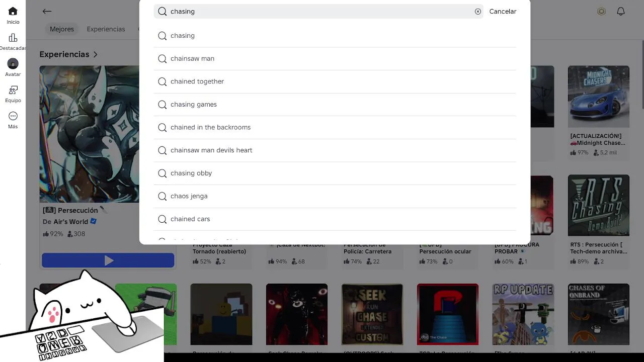Screen dimensions: 644x362
Task: Open the Persecución featured thumbnail
Action: point(90,134)
